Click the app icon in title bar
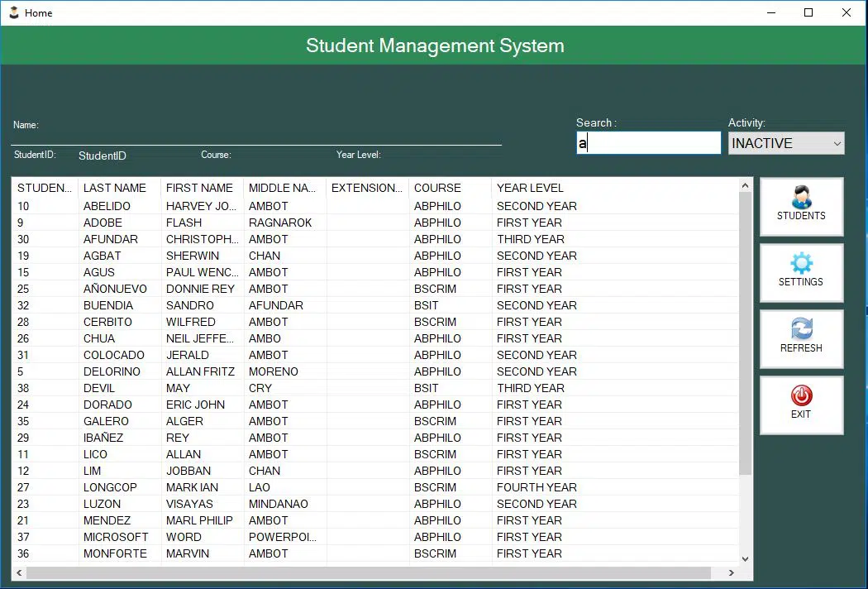Screen dimensions: 868x589 click(x=13, y=12)
